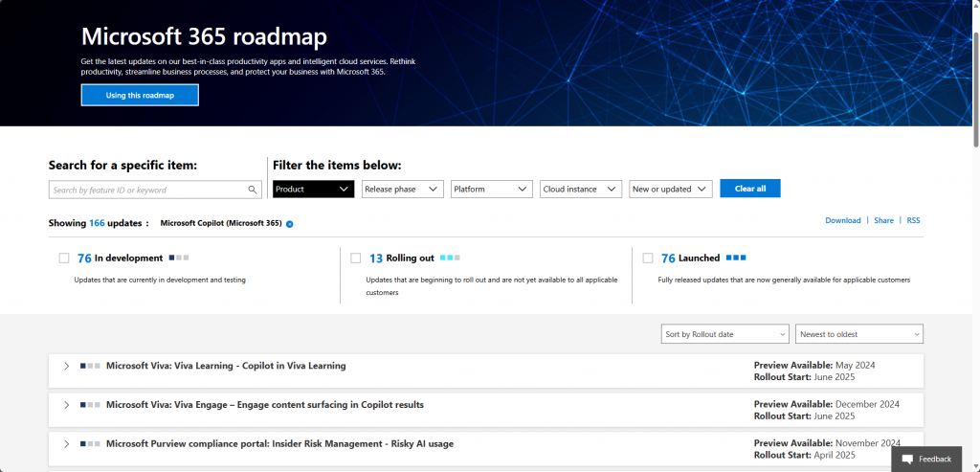Click Rollout Start June 2025 for Viva Learning
Viewport: 980px width, 472px height.
coord(804,377)
